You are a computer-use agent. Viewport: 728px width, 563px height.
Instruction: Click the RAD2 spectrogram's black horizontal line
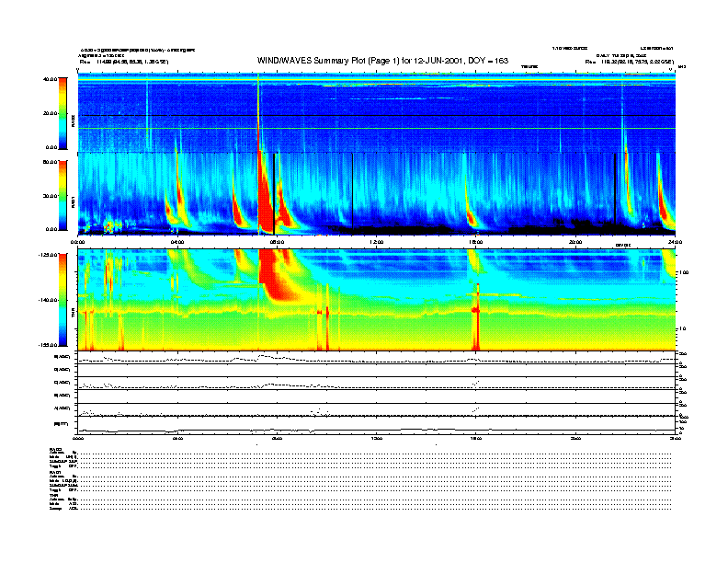coord(377,116)
